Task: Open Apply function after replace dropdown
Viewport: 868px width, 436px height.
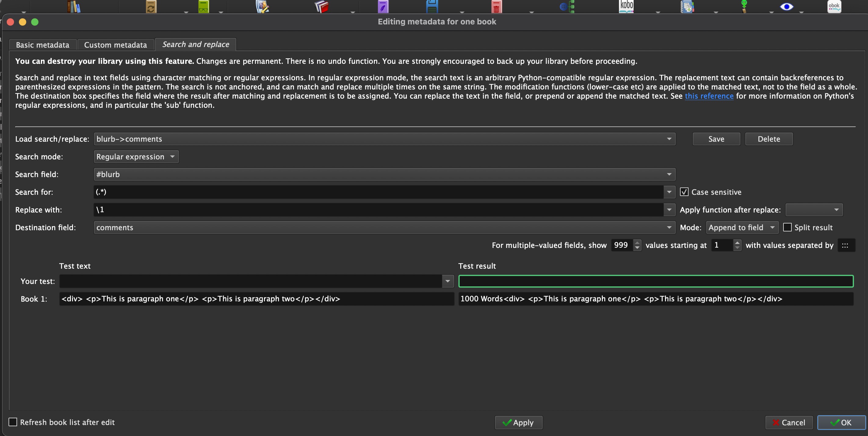Action: click(x=814, y=210)
